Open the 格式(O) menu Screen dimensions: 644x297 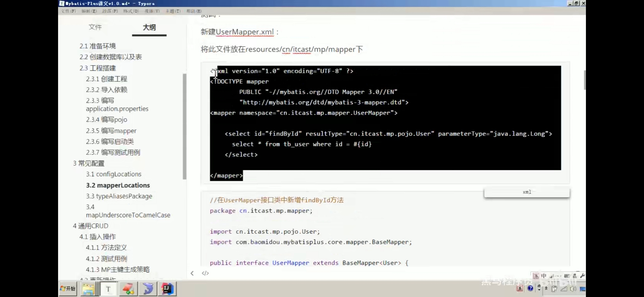pos(131,11)
